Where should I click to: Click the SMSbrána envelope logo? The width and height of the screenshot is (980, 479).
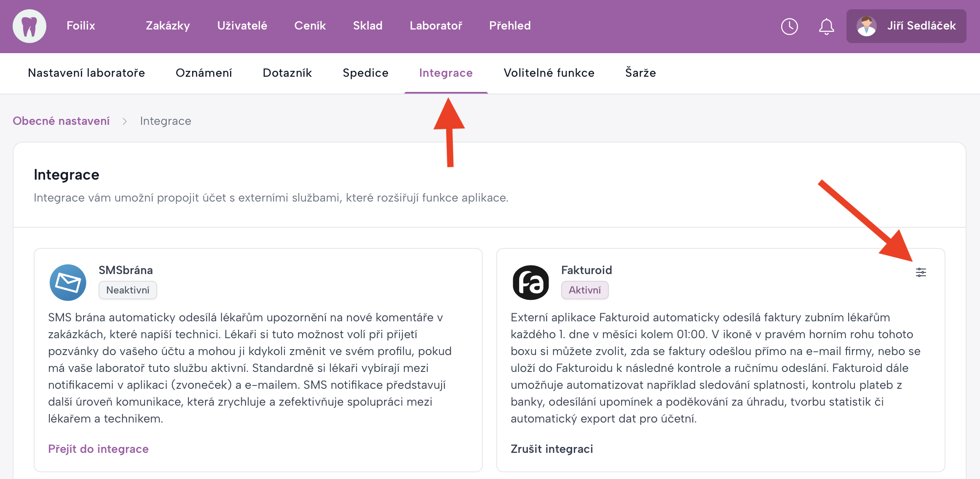(x=68, y=282)
